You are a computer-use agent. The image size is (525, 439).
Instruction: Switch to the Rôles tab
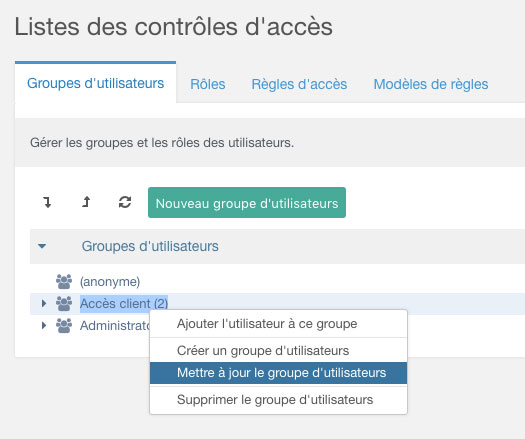(208, 84)
